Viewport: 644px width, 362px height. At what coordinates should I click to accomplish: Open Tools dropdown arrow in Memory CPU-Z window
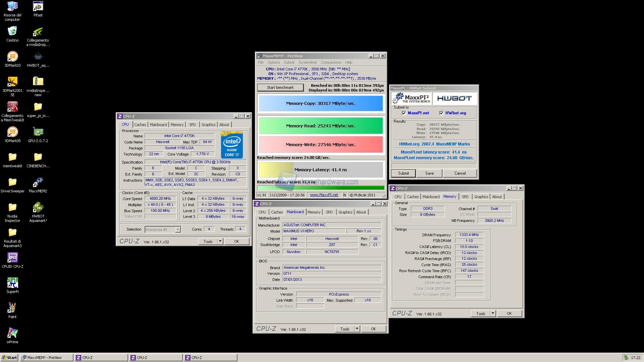493,313
